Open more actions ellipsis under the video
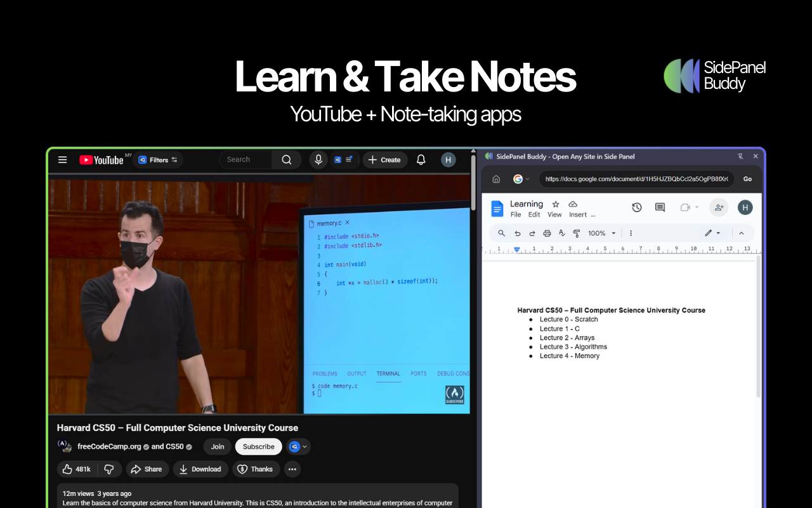The height and width of the screenshot is (508, 812). pyautogui.click(x=292, y=469)
